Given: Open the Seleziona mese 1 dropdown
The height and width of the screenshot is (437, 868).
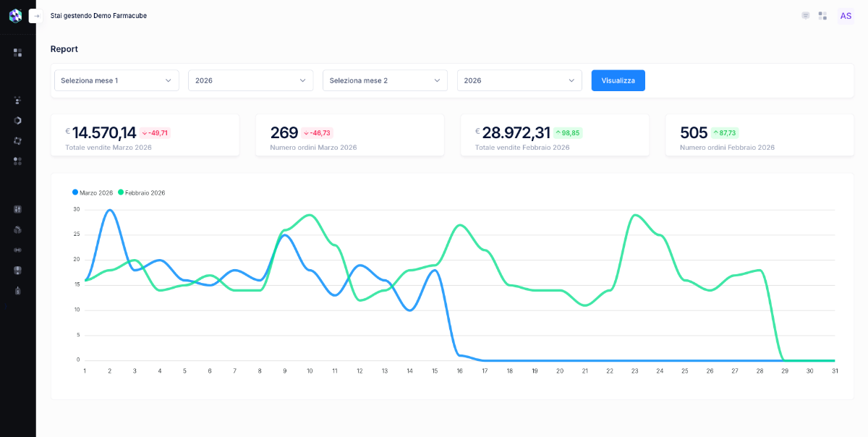Looking at the screenshot, I should pos(116,80).
